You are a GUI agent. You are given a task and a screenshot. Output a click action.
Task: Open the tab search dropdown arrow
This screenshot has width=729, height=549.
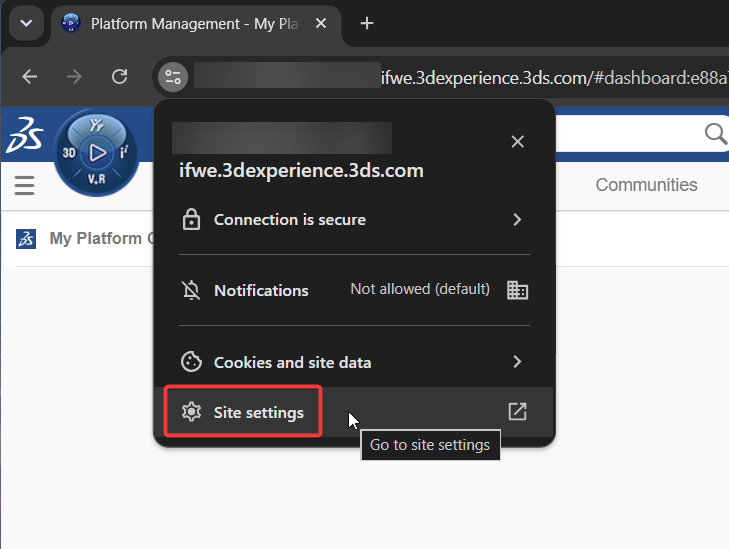(x=27, y=23)
